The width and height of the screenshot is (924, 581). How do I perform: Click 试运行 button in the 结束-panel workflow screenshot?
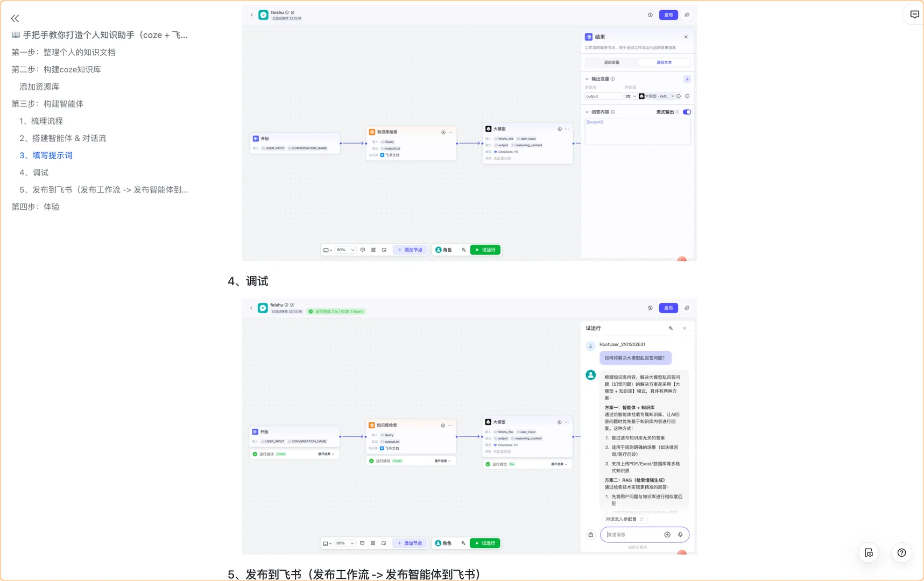pos(485,250)
